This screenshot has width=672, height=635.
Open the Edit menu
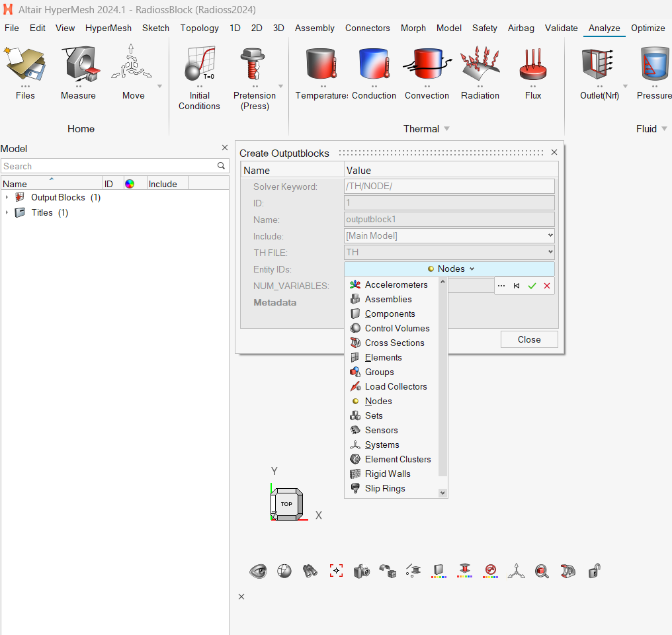[x=37, y=28]
